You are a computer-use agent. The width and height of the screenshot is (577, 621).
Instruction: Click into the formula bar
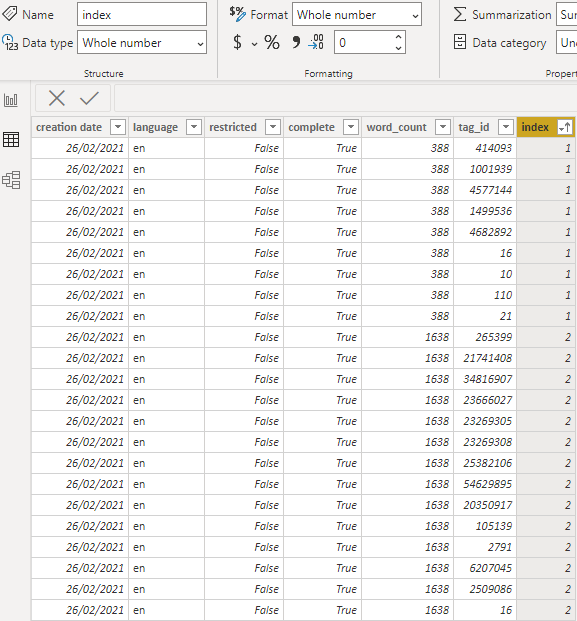(345, 98)
